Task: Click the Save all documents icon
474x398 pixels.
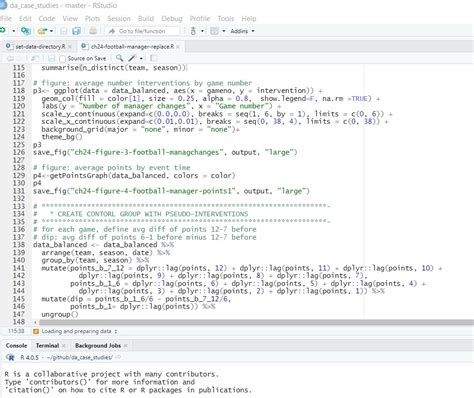Action: click(x=76, y=31)
